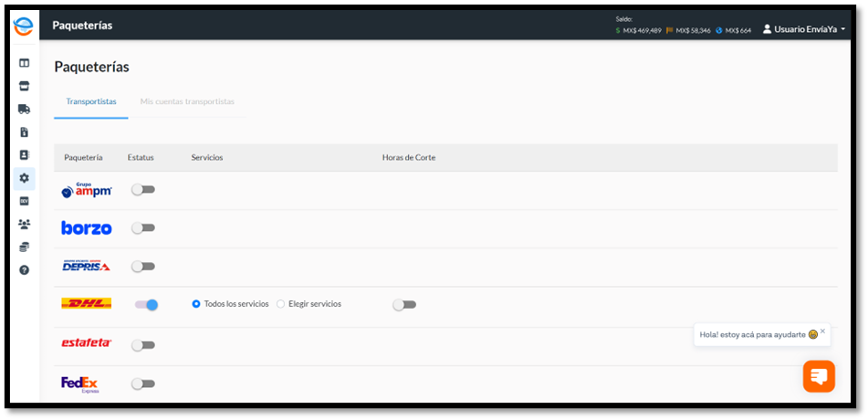Image resolution: width=868 pixels, height=420 pixels.
Task: Click the MX$ 58,346 balance value
Action: coord(693,31)
